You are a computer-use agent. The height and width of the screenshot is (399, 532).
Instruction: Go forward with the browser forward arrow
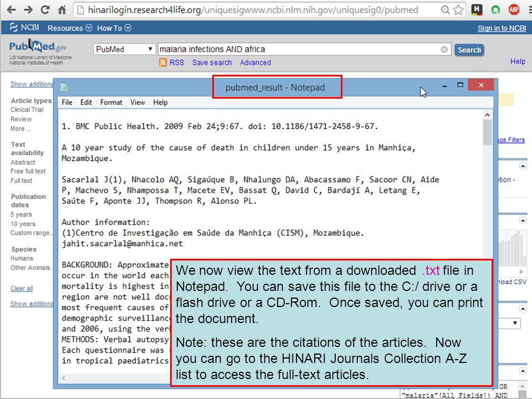pyautogui.click(x=28, y=10)
